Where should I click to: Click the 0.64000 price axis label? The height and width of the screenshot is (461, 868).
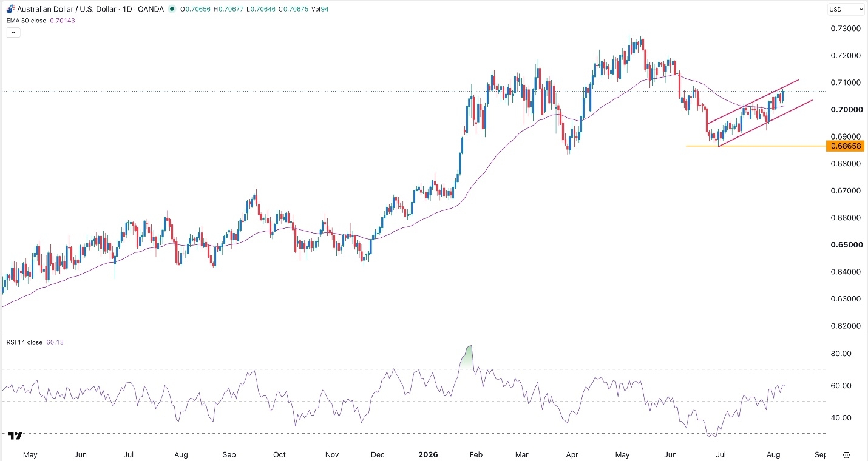click(x=846, y=272)
